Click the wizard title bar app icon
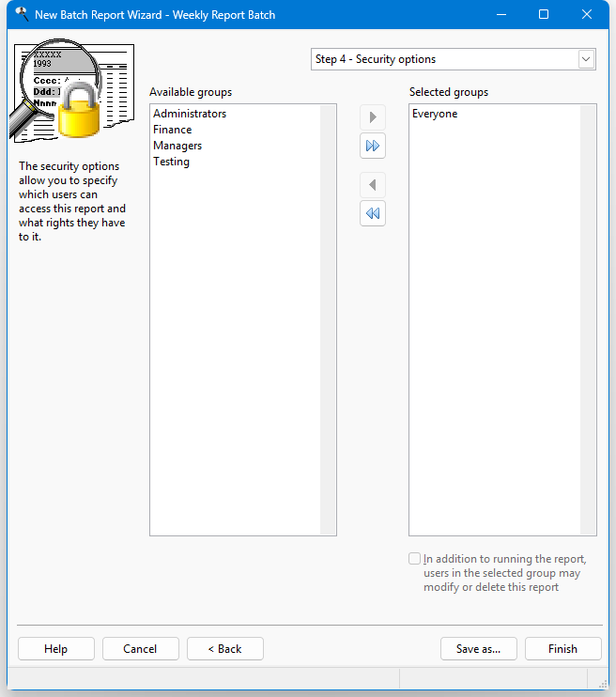 click(x=21, y=15)
